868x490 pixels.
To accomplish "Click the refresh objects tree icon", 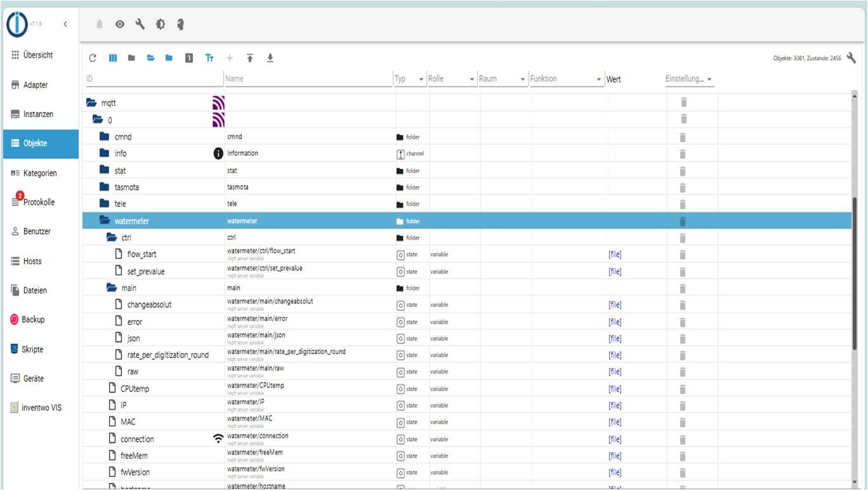I will [93, 58].
